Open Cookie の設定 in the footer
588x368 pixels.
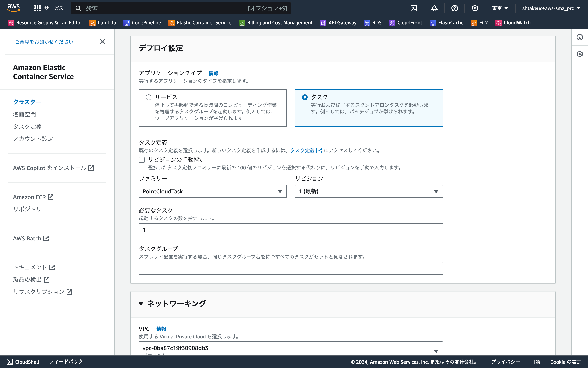[x=566, y=362]
